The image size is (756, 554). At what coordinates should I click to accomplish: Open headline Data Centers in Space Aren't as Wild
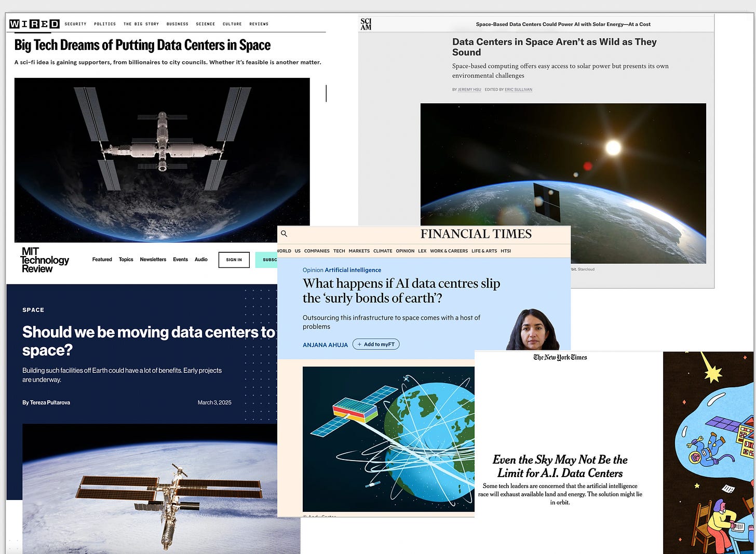click(x=554, y=47)
